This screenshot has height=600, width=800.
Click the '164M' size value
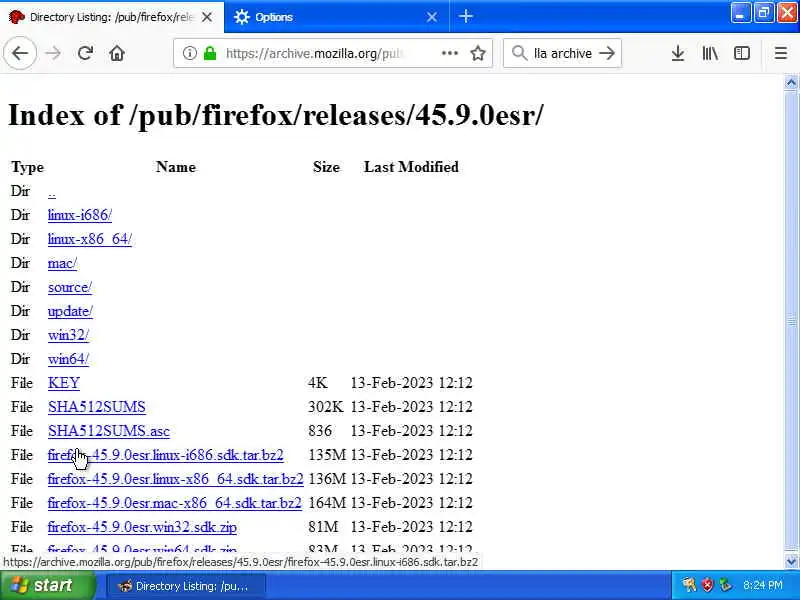(x=327, y=503)
